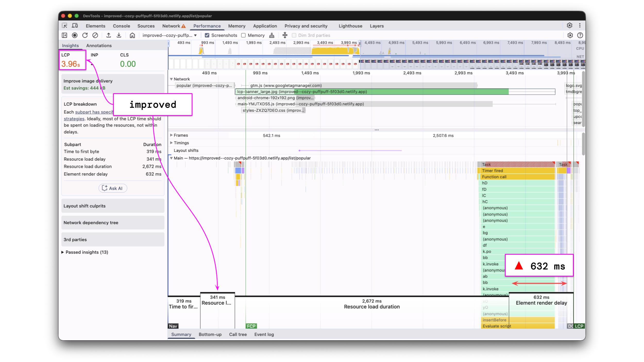Image resolution: width=644 pixels, height=362 pixels.
Task: Uncheck the Screenshots checkbox
Action: click(x=207, y=35)
